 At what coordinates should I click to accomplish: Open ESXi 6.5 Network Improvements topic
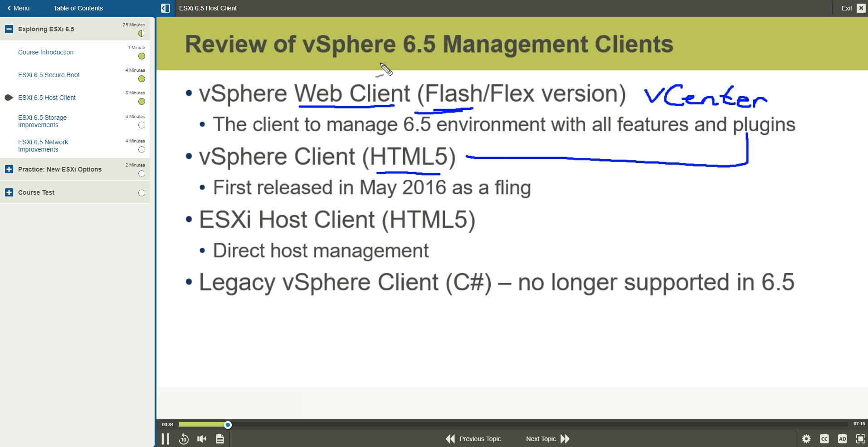[x=43, y=146]
